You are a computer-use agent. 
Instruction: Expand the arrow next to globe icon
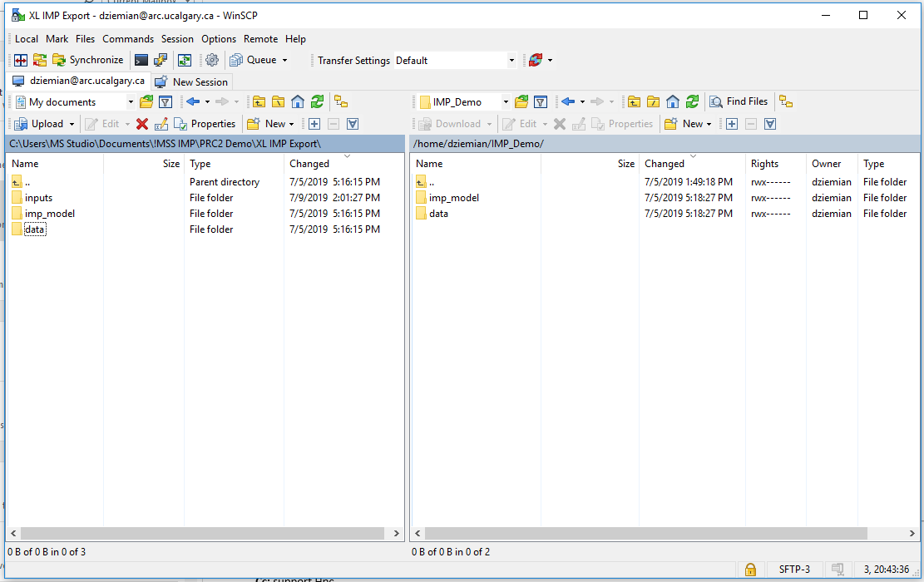pyautogui.click(x=551, y=60)
